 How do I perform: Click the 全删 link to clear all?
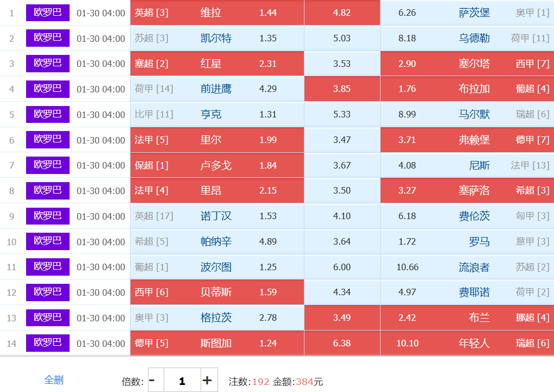pos(54,380)
